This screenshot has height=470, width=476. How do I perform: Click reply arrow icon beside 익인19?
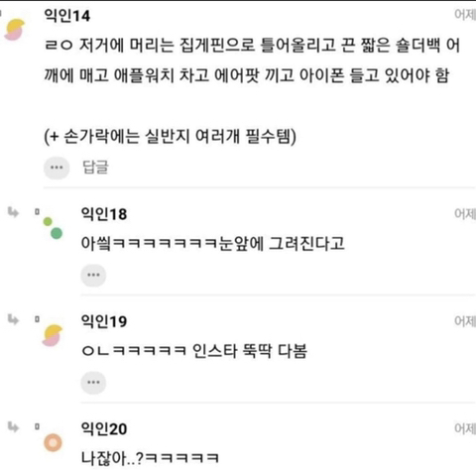(x=13, y=319)
